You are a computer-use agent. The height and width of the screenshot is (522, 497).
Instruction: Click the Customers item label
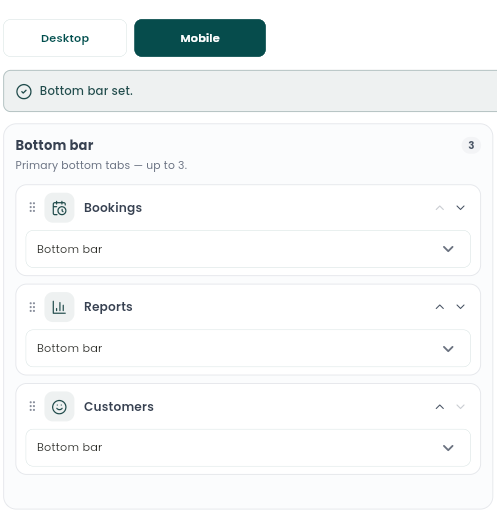pos(119,407)
